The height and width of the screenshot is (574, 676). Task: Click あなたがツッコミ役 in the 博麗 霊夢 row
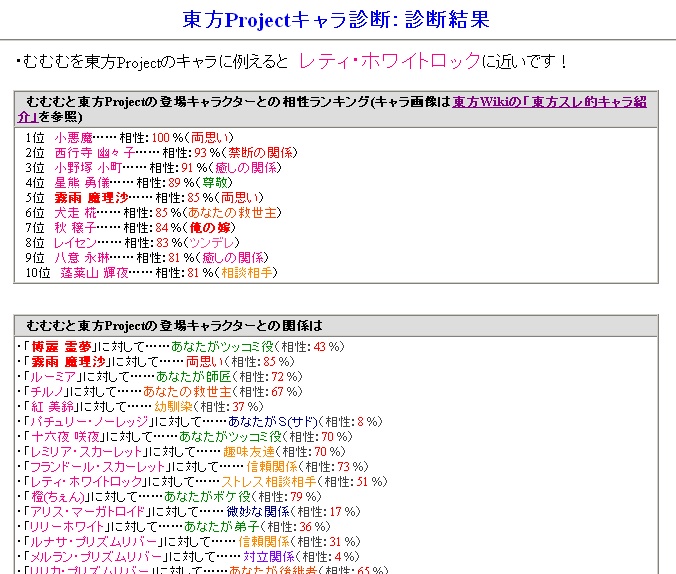coord(222,347)
